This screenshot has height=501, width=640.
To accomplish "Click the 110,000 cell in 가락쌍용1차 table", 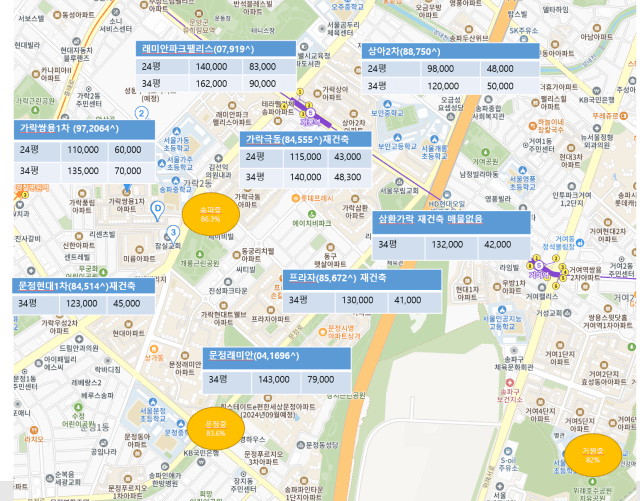I will (x=84, y=150).
